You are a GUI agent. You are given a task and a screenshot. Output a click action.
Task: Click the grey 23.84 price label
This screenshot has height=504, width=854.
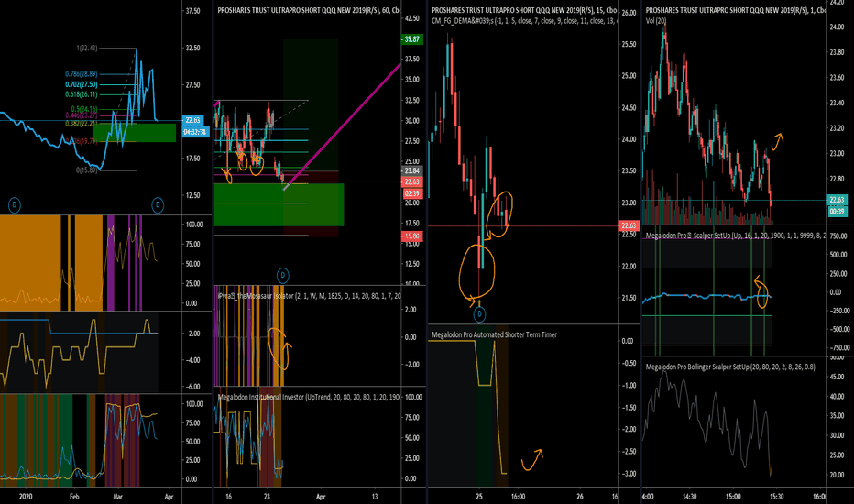click(x=411, y=171)
